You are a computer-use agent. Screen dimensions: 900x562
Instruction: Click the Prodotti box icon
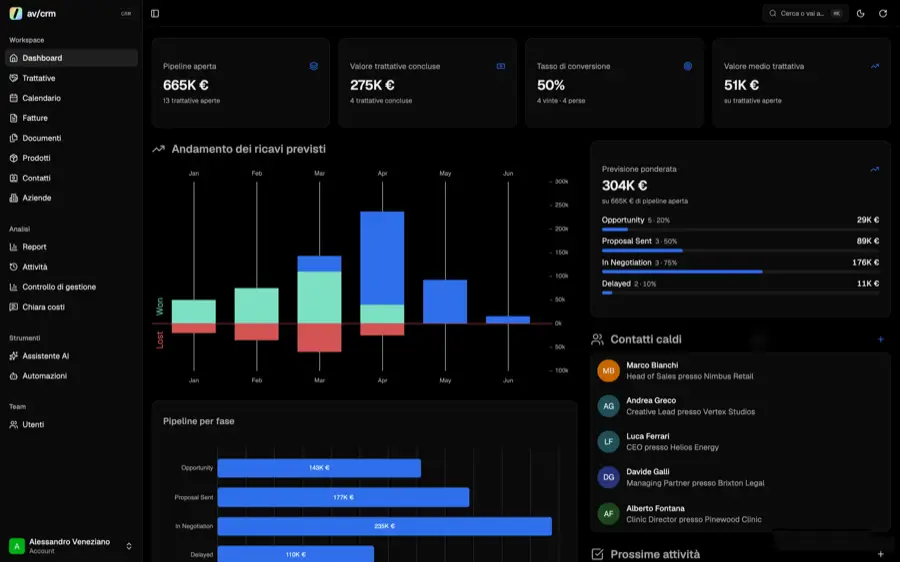[14, 158]
